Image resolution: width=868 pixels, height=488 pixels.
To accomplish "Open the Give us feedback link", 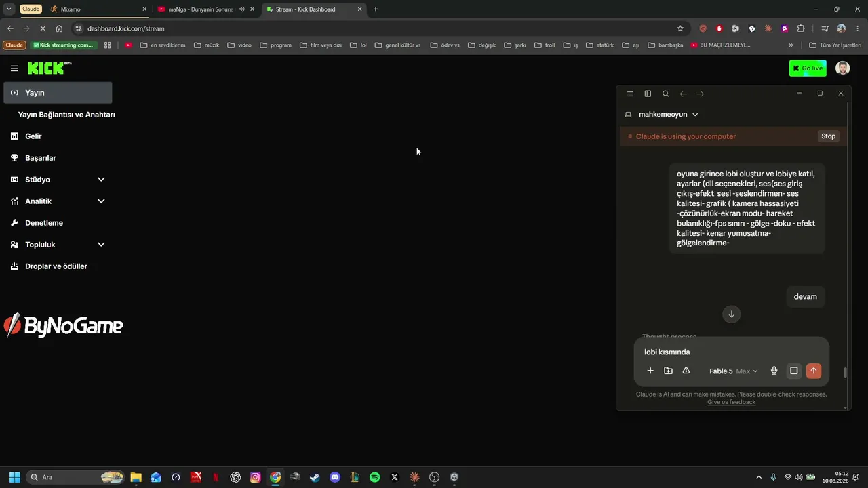I will click(x=731, y=402).
